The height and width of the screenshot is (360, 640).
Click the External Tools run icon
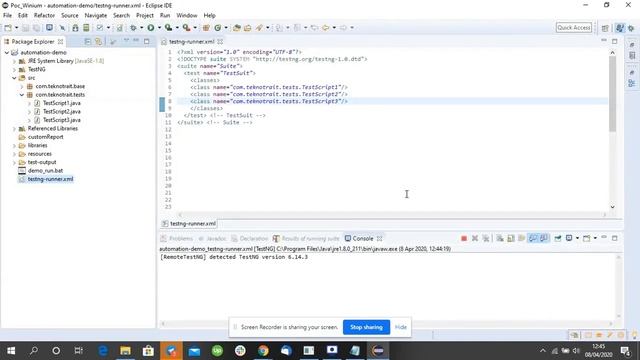[186, 28]
